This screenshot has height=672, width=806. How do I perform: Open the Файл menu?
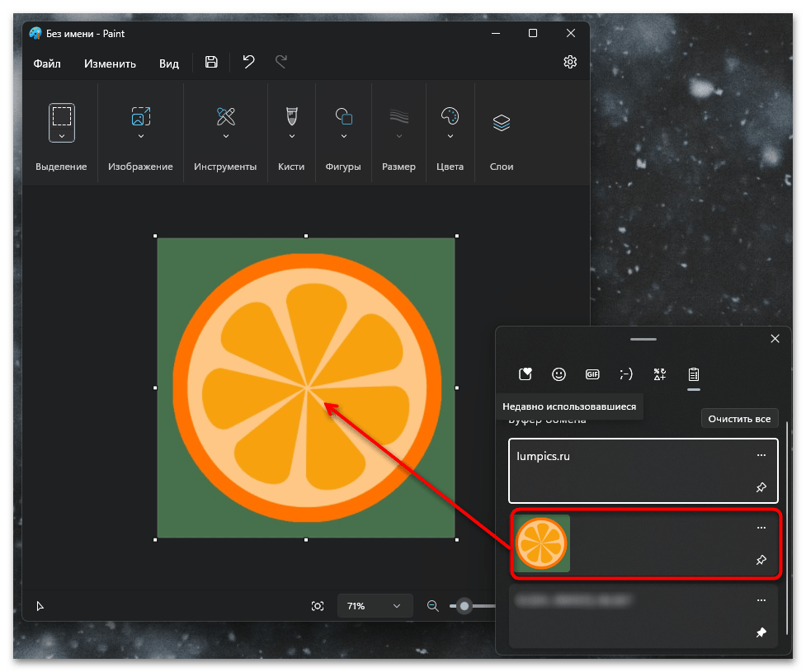point(46,63)
